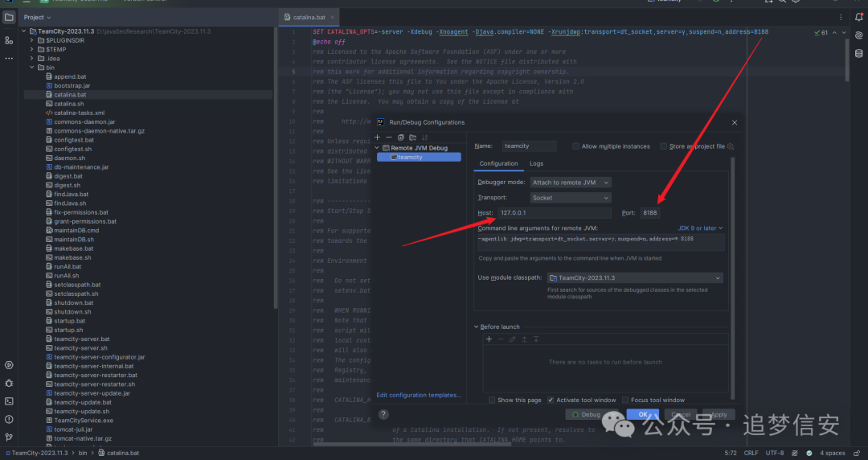Collapse the TeamCity-2023.11.3 root node

coord(24,31)
